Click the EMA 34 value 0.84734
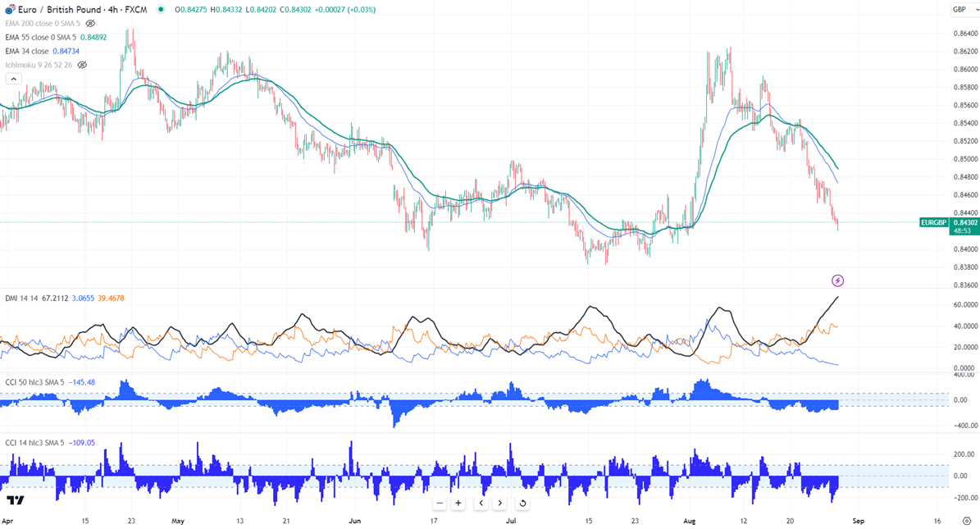 pos(66,52)
